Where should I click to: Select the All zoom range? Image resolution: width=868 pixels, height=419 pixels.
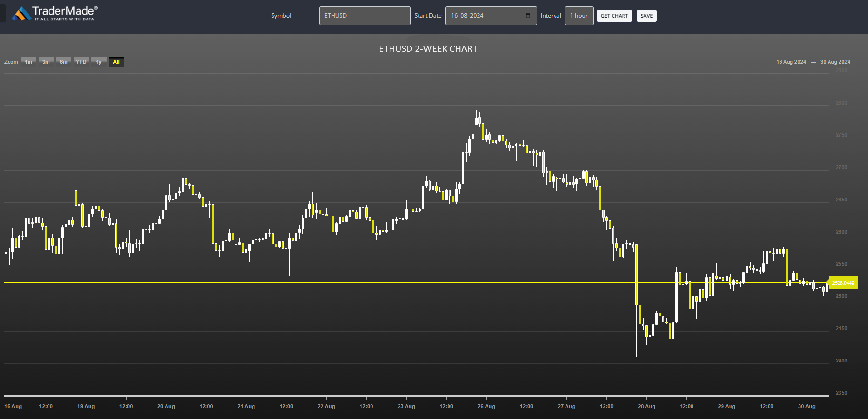click(x=117, y=62)
